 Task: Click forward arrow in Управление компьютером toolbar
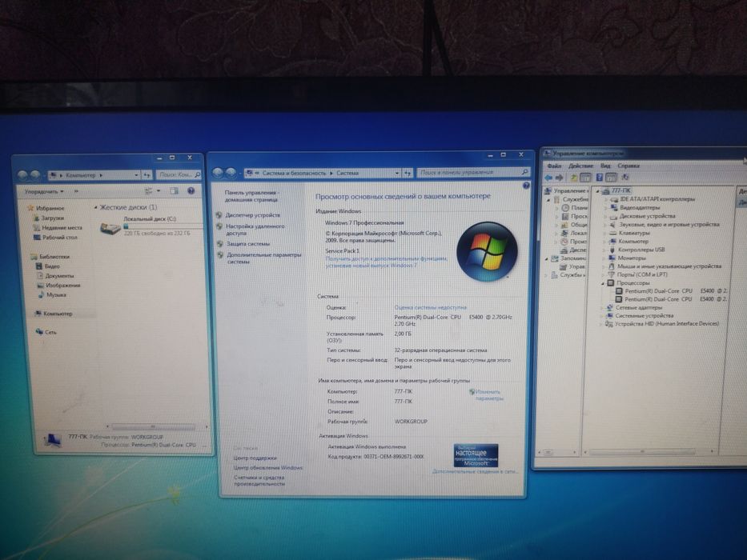coord(560,178)
